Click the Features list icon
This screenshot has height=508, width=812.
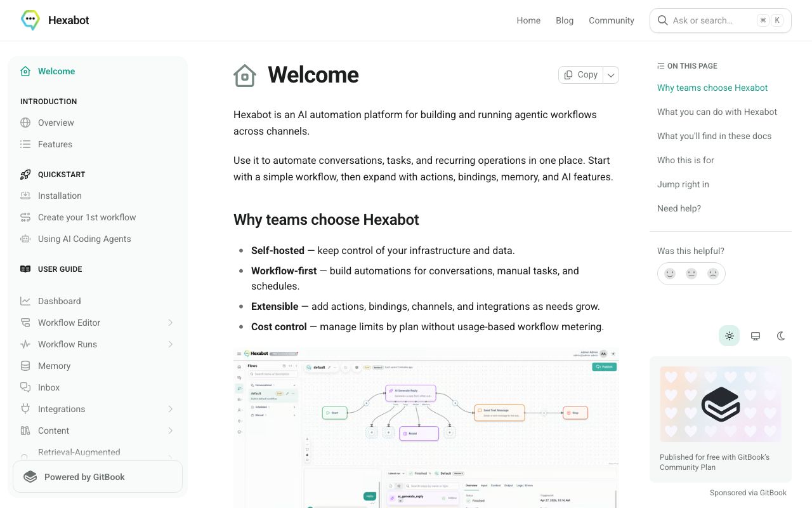coord(25,144)
